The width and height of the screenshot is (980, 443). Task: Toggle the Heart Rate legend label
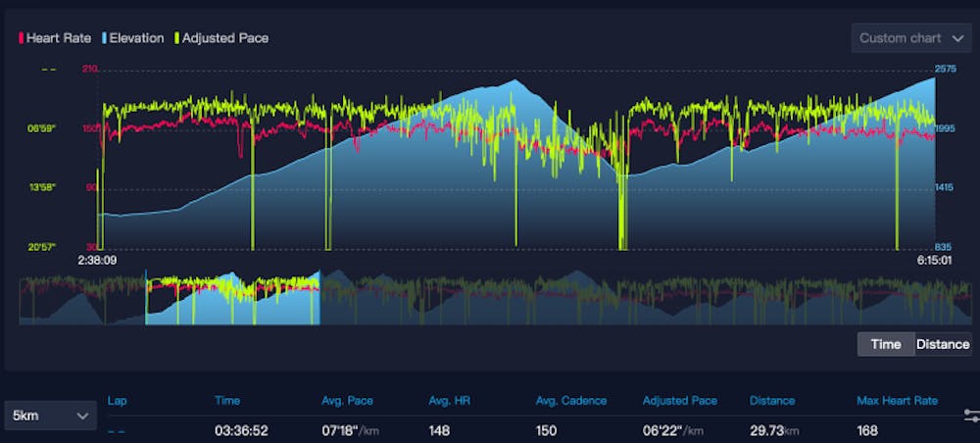point(60,38)
